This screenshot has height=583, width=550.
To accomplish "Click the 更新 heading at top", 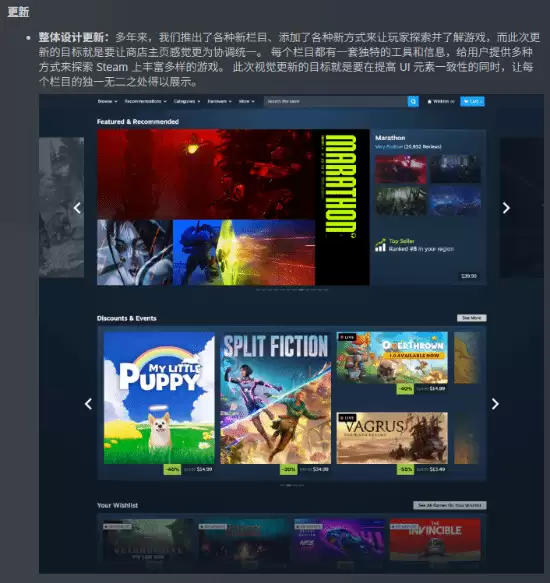I will point(18,12).
